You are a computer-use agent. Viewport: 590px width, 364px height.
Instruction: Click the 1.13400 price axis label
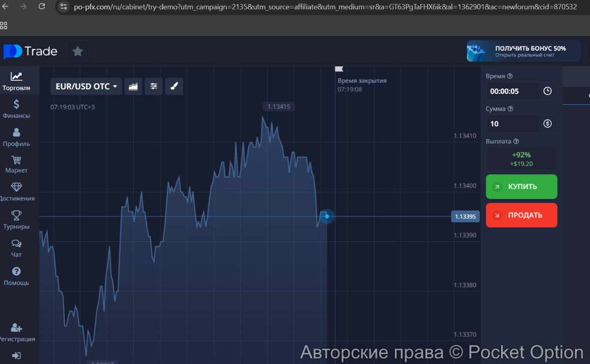tap(465, 186)
